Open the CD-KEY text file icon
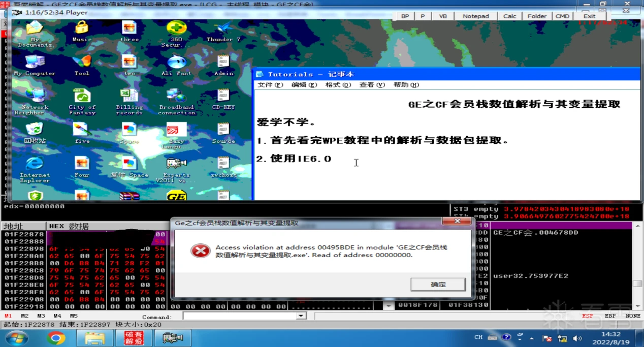Screen dimensions: 644x347 223,99
